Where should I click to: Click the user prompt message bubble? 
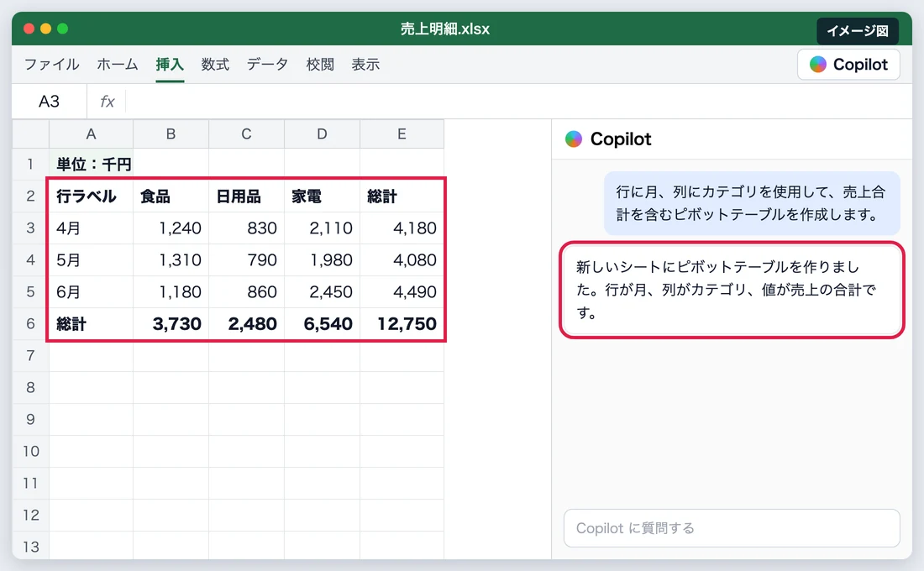(752, 203)
